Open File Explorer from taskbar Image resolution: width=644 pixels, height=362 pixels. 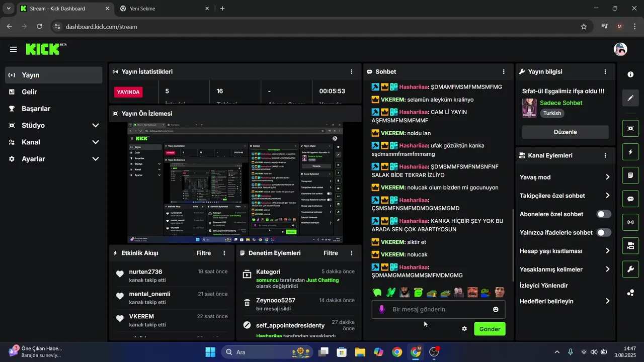click(360, 352)
